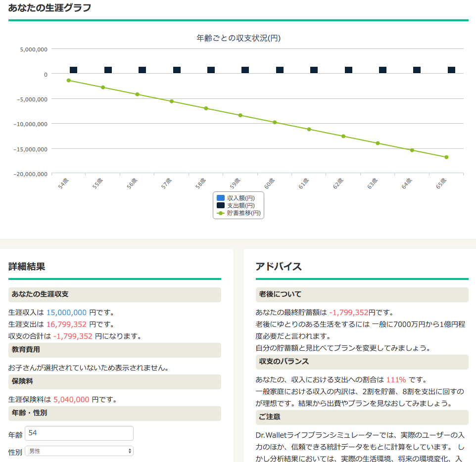Click the y-axis label -20,000,000
Screen dimensions: 476x462
point(30,174)
